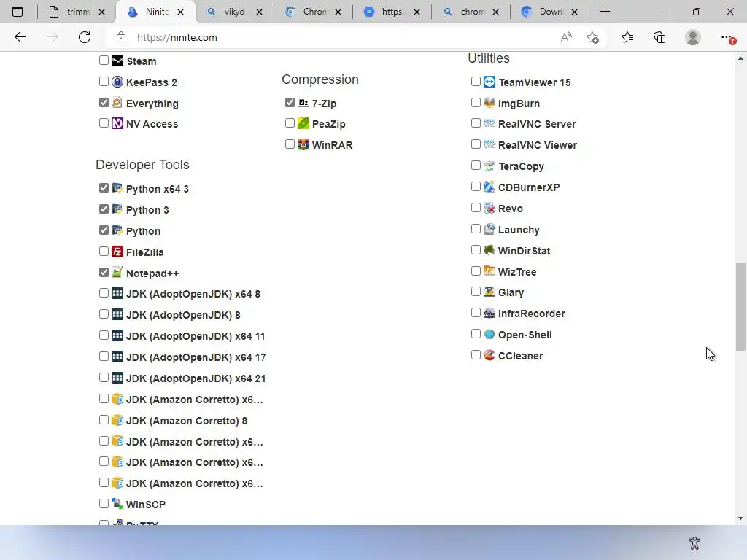Click the WinDirStat tree icon
The image size is (747, 560).
tap(489, 250)
